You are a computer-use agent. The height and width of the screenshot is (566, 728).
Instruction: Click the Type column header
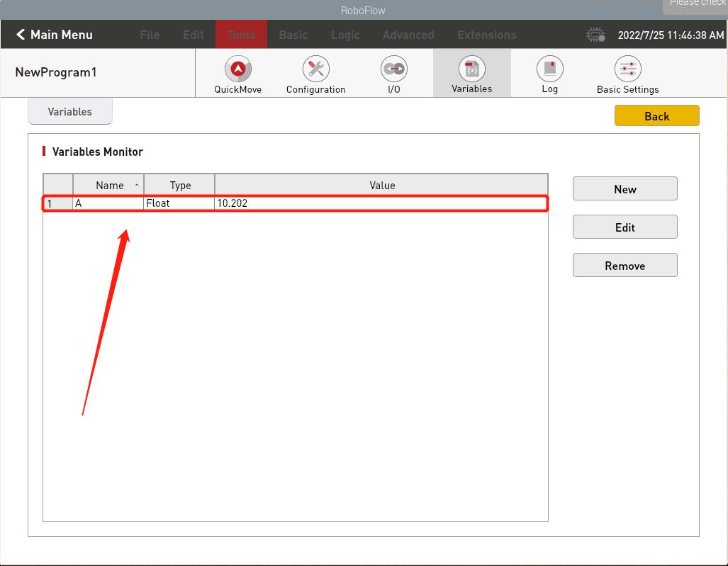pos(180,185)
